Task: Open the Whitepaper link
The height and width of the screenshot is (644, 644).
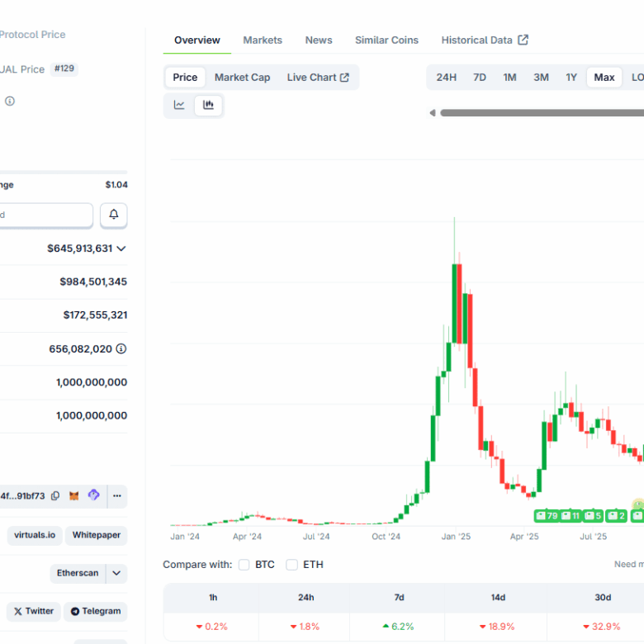Action: (97, 535)
